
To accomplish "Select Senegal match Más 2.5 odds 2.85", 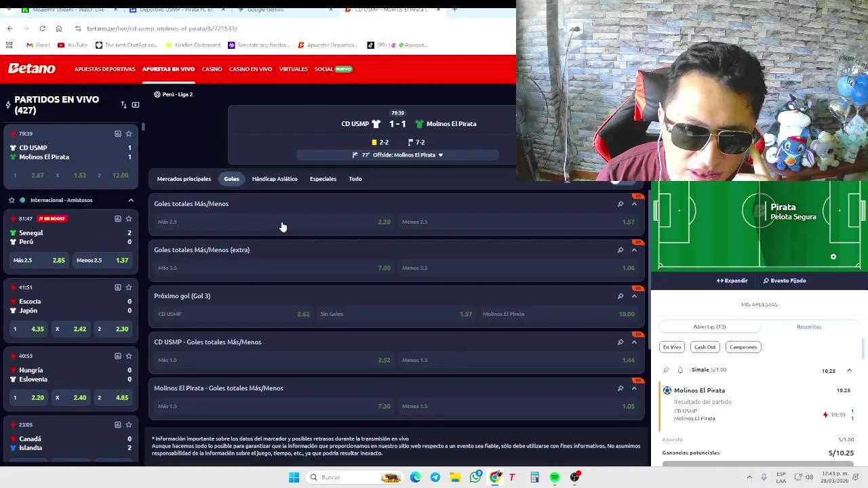I will point(39,260).
